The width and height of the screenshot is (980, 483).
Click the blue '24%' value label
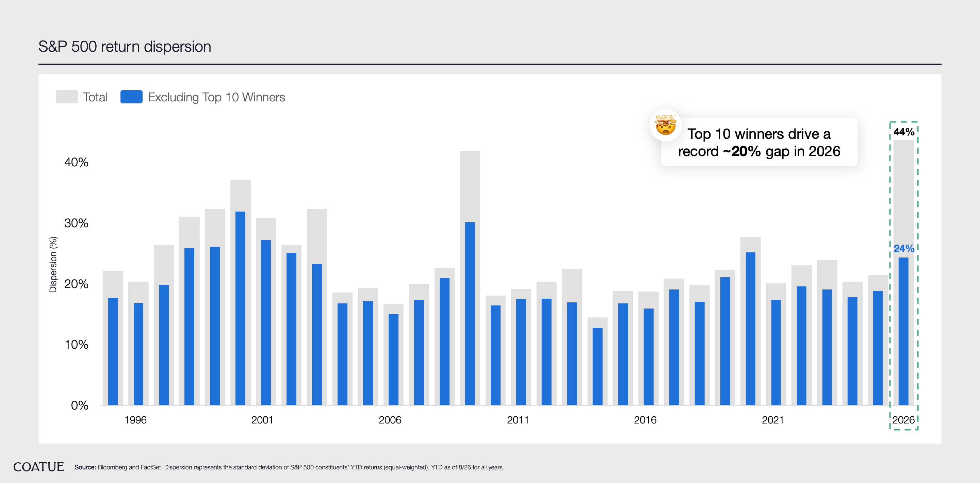click(904, 248)
